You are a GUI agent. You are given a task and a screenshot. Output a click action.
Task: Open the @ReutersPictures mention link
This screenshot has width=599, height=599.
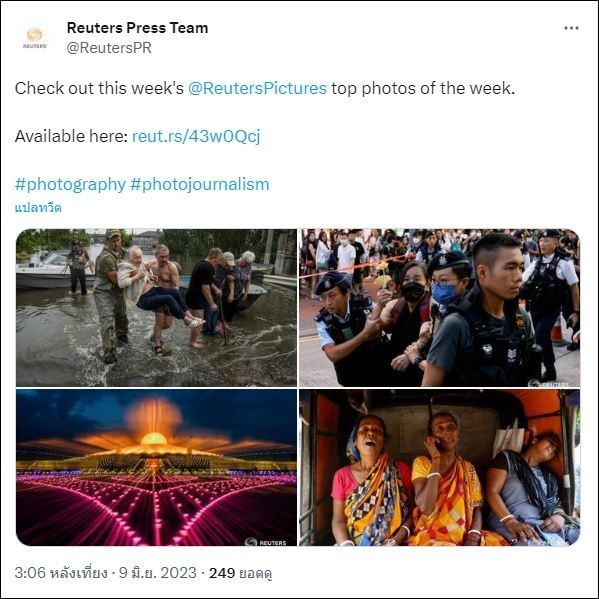257,88
